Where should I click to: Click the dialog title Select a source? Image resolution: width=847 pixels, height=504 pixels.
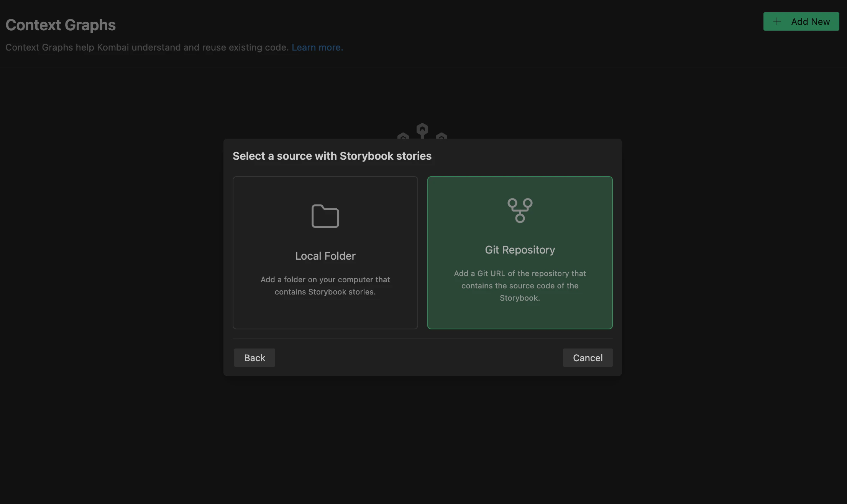tap(332, 156)
